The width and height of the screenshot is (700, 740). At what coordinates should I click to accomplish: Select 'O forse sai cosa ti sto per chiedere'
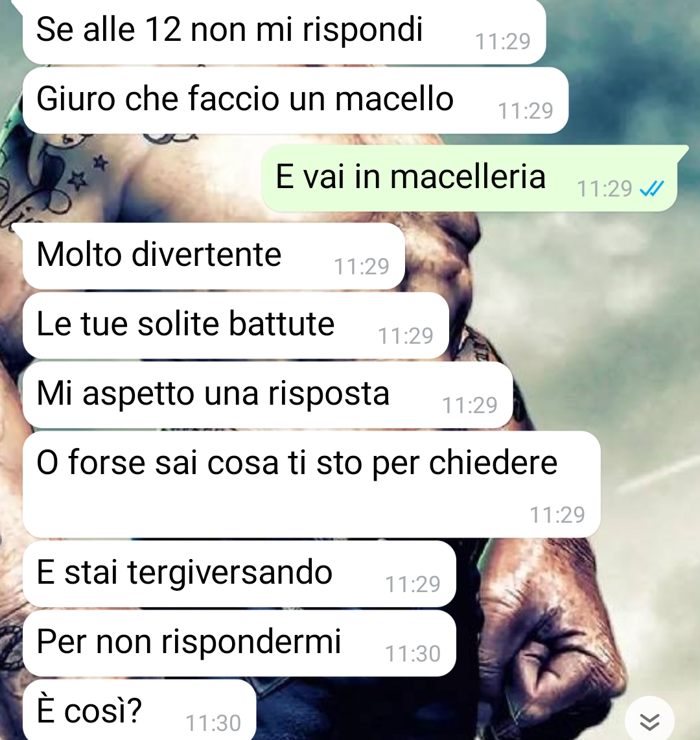click(311, 484)
